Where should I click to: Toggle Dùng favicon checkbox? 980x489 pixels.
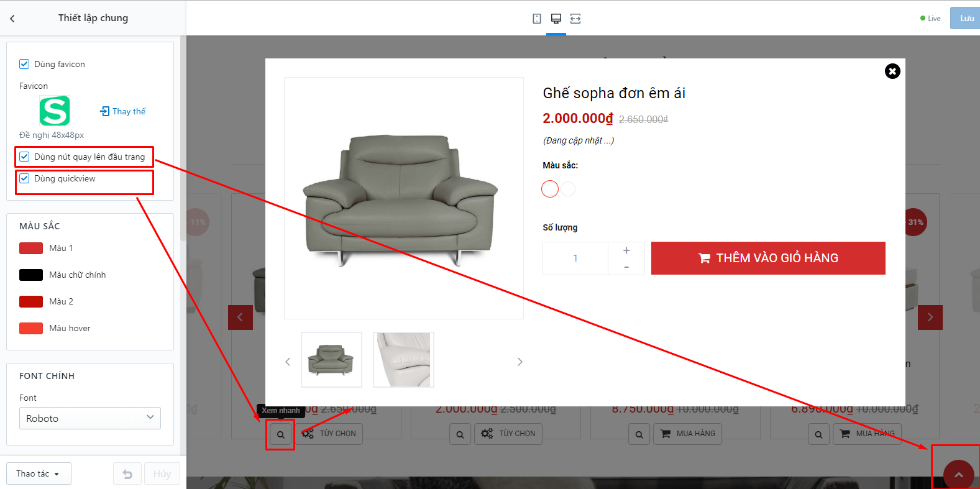pos(24,64)
